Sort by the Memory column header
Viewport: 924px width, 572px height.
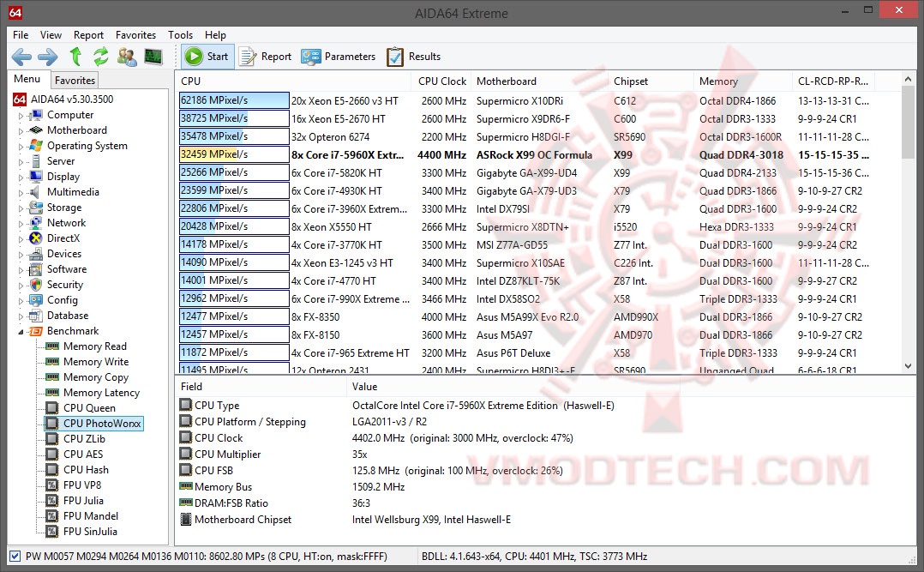pyautogui.click(x=743, y=81)
